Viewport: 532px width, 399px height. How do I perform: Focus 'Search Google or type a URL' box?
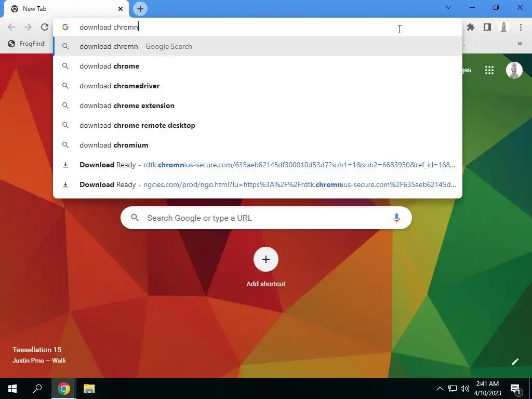pyautogui.click(x=266, y=218)
